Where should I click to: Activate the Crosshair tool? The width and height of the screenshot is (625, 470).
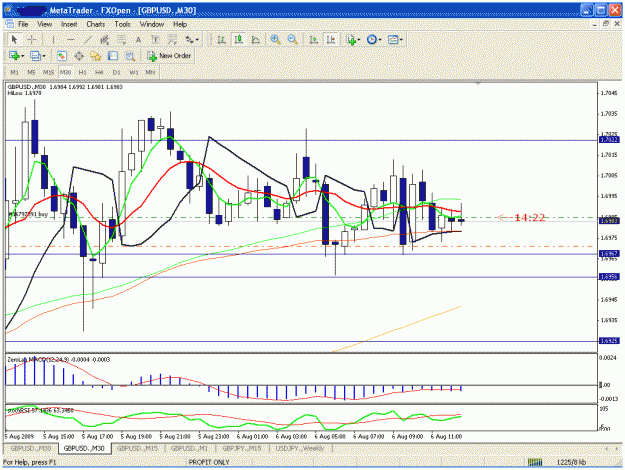pos(32,40)
